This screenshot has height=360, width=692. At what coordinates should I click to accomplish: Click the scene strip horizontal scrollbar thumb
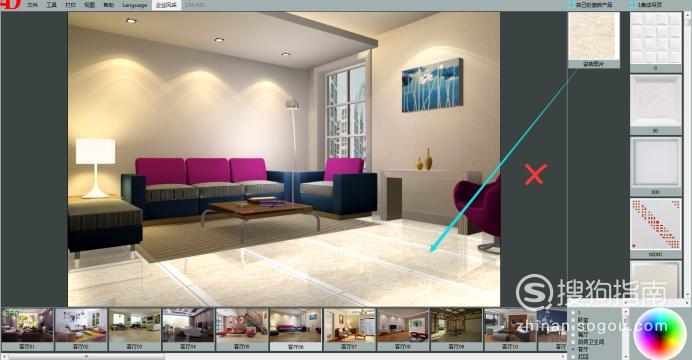point(86,356)
